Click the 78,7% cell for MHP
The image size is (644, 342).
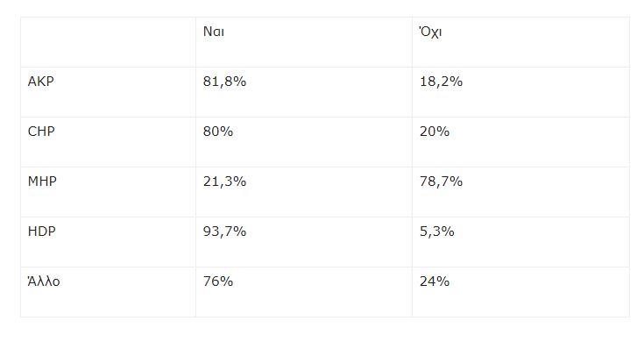pyautogui.click(x=441, y=182)
